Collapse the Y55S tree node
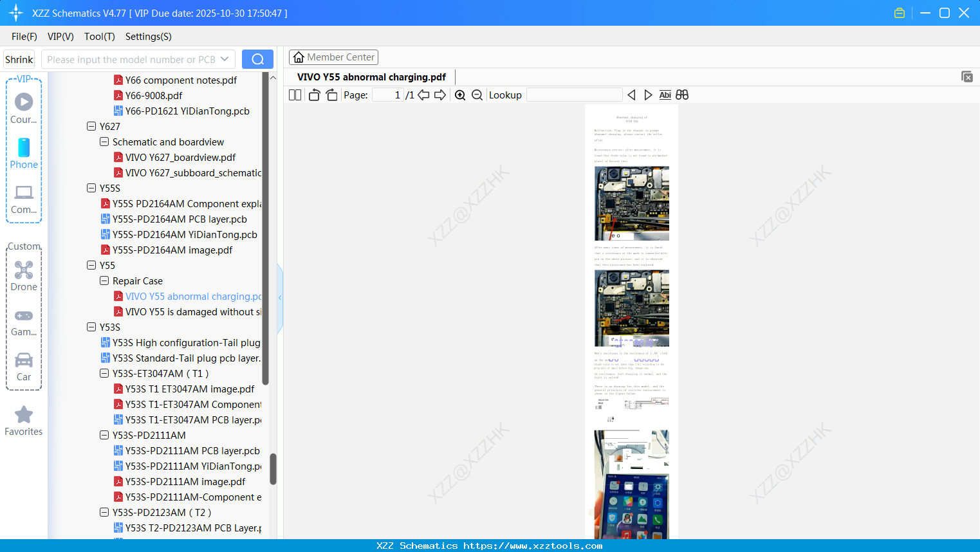The height and width of the screenshot is (552, 980). [91, 188]
